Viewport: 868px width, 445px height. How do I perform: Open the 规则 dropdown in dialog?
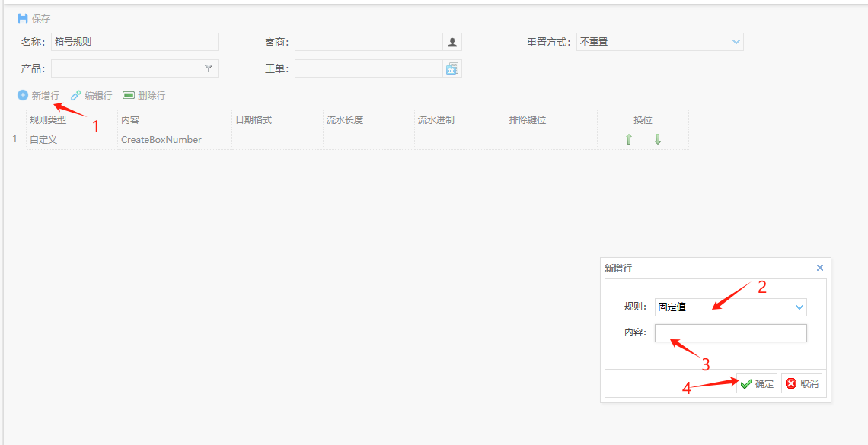coord(799,307)
